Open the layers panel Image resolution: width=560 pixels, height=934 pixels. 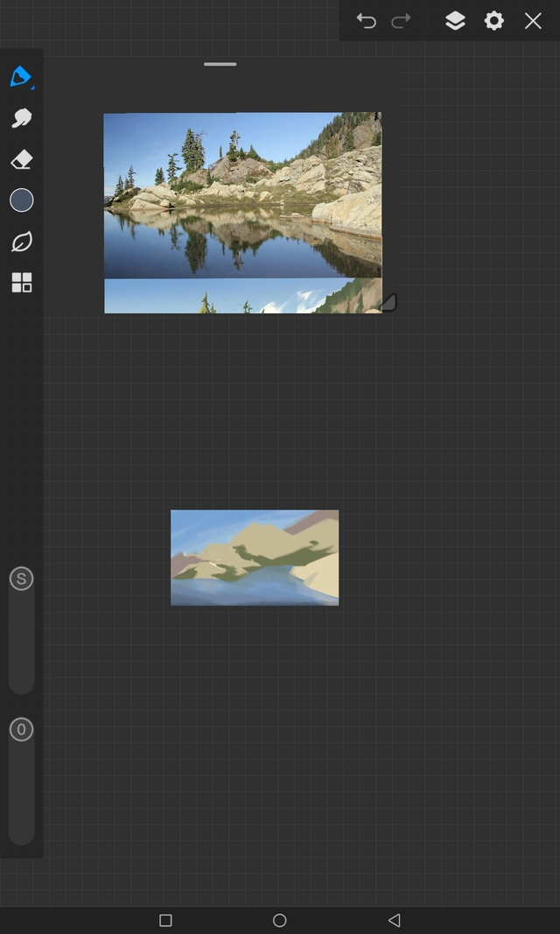455,21
